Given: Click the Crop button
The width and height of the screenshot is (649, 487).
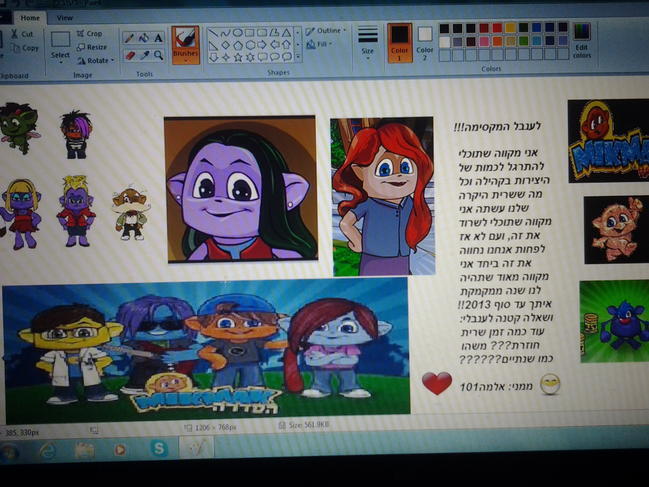Looking at the screenshot, I should click(x=90, y=34).
